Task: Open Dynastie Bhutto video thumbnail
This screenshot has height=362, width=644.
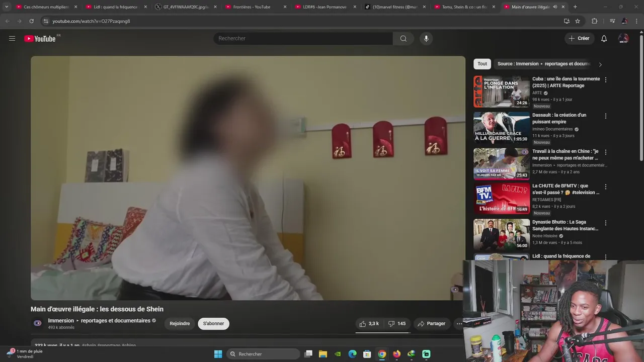Action: [x=502, y=235]
